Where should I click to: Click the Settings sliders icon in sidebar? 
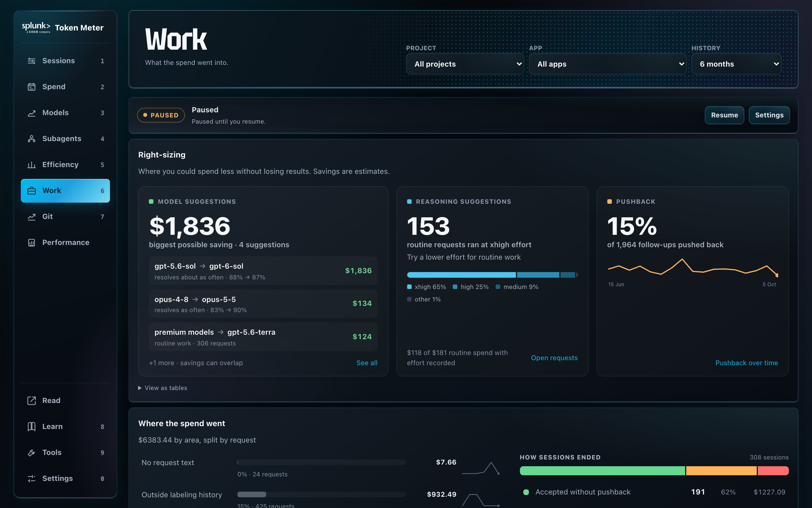[32, 478]
